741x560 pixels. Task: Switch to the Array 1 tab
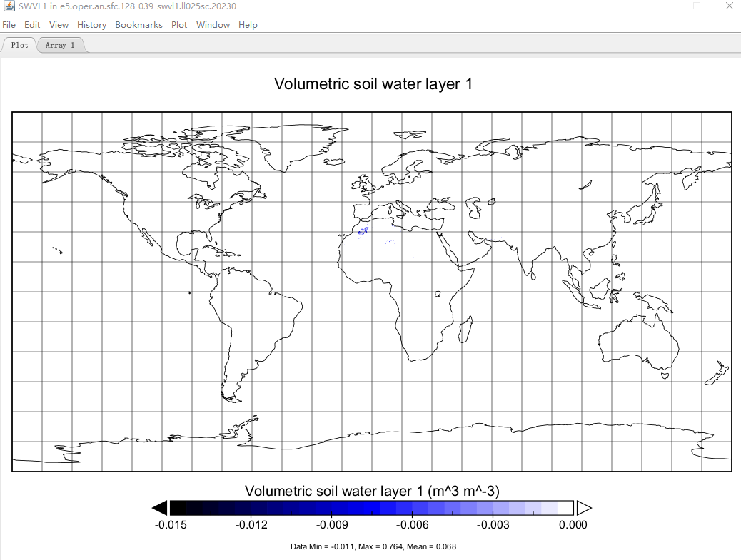pyautogui.click(x=60, y=46)
